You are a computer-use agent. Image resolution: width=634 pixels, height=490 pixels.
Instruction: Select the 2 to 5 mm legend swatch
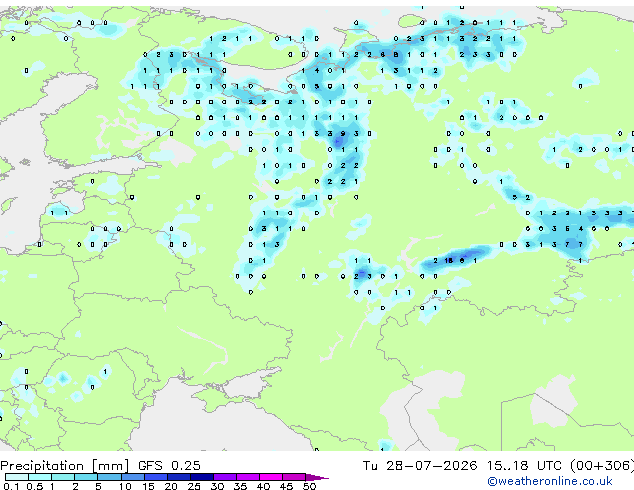point(86,477)
